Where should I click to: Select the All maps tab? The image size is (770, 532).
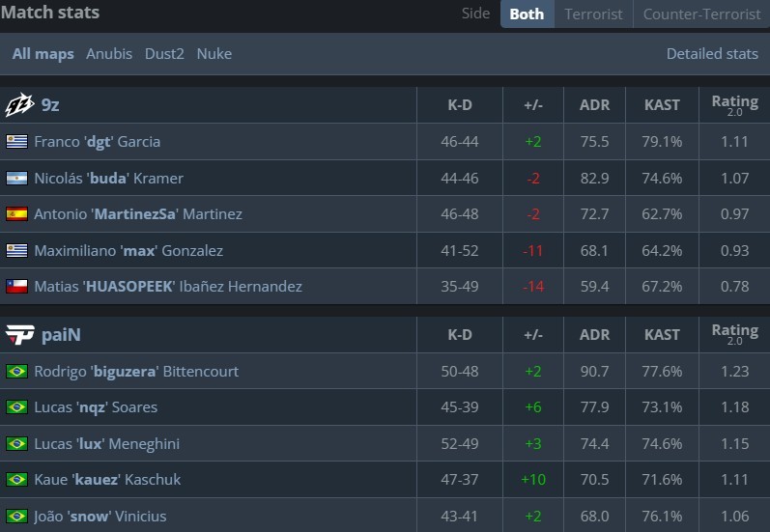coord(43,54)
